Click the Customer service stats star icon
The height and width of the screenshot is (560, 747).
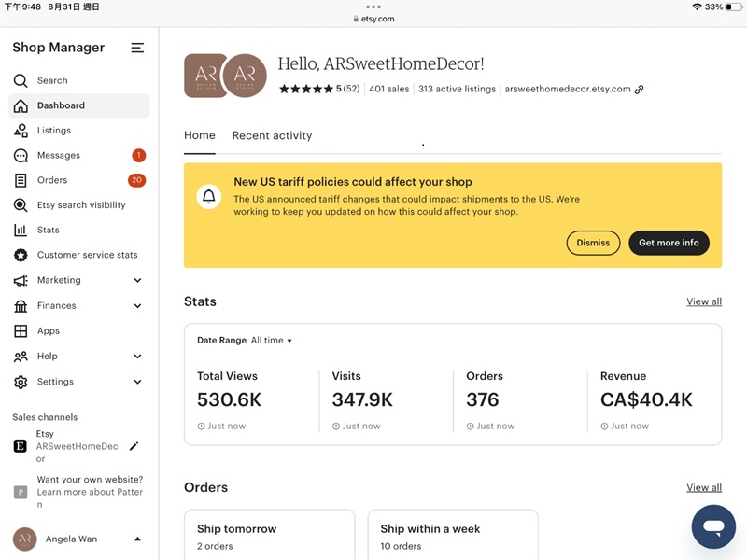click(21, 255)
